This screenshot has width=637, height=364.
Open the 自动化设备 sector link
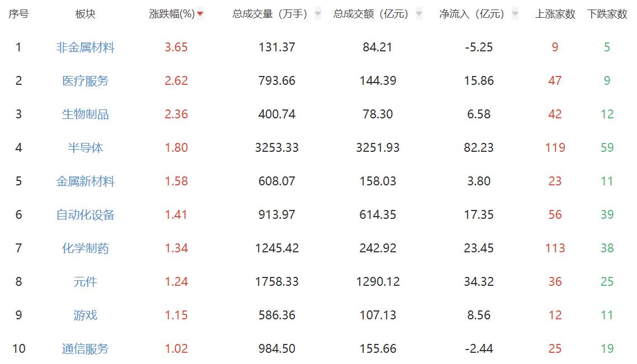click(x=85, y=215)
